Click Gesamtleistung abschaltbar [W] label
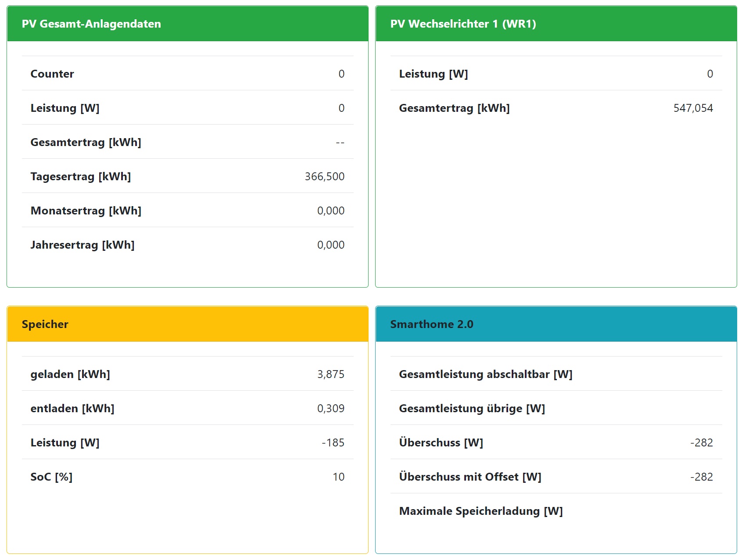Viewport: 742px width, 560px height. pos(485,374)
